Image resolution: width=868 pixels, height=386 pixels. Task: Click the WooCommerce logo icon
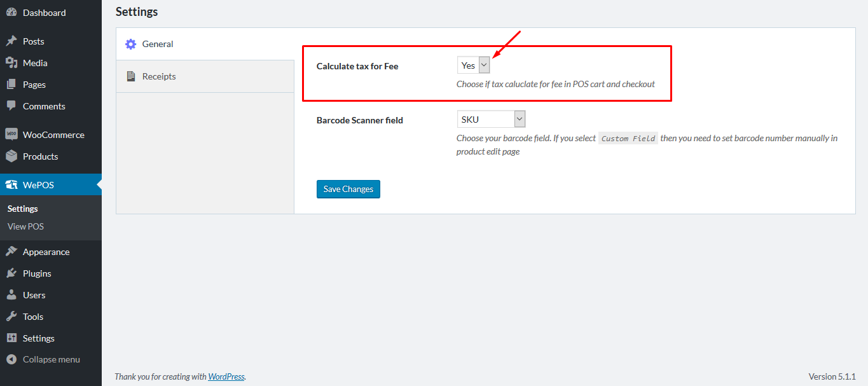tap(11, 135)
